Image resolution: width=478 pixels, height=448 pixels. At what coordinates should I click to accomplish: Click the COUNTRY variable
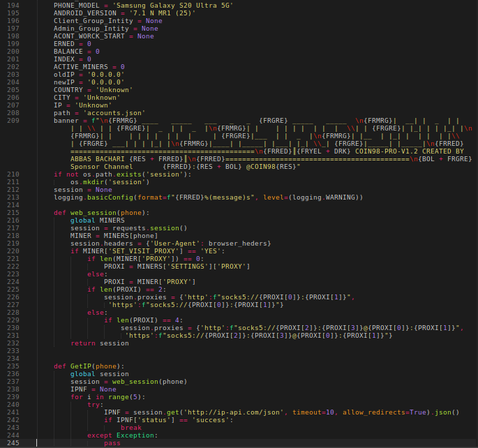[x=68, y=90]
